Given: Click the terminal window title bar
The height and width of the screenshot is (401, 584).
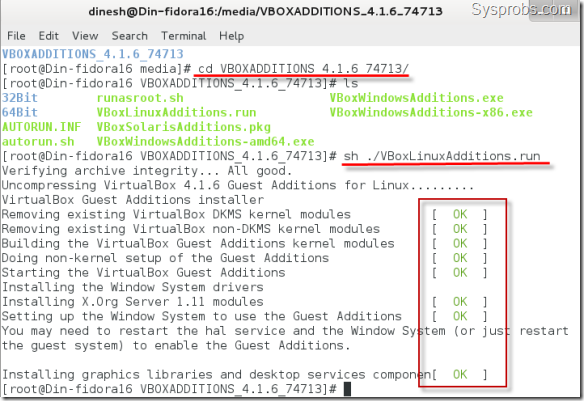Looking at the screenshot, I should tap(265, 12).
